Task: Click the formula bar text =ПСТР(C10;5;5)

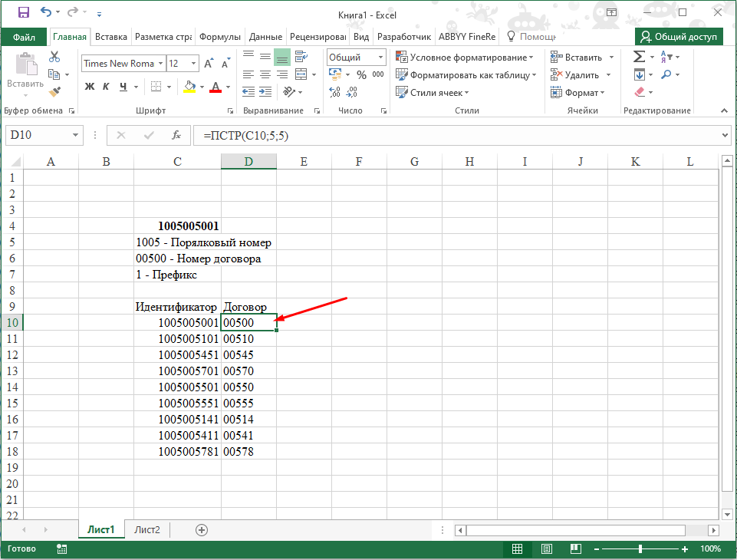Action: click(x=246, y=136)
